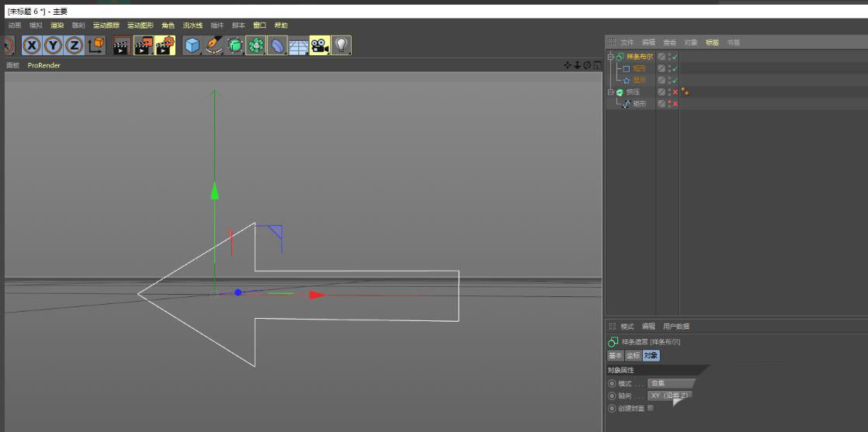Click the viewport zoom arrow icon
Image resolution: width=868 pixels, height=432 pixels.
coord(577,65)
